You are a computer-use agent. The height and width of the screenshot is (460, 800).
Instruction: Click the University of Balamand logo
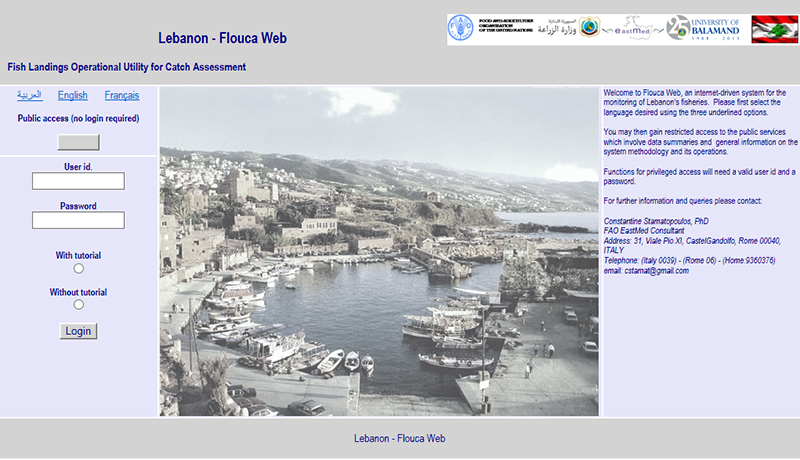tap(704, 28)
